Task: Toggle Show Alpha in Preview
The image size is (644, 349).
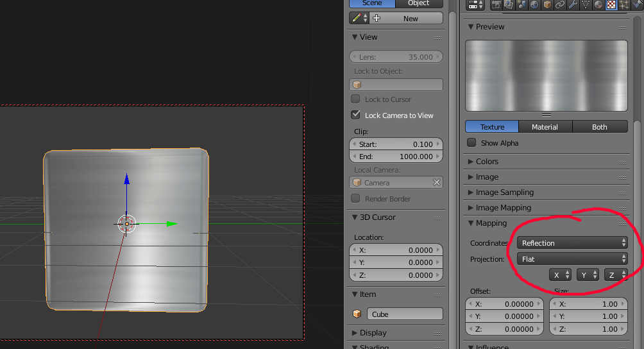Action: coord(471,142)
